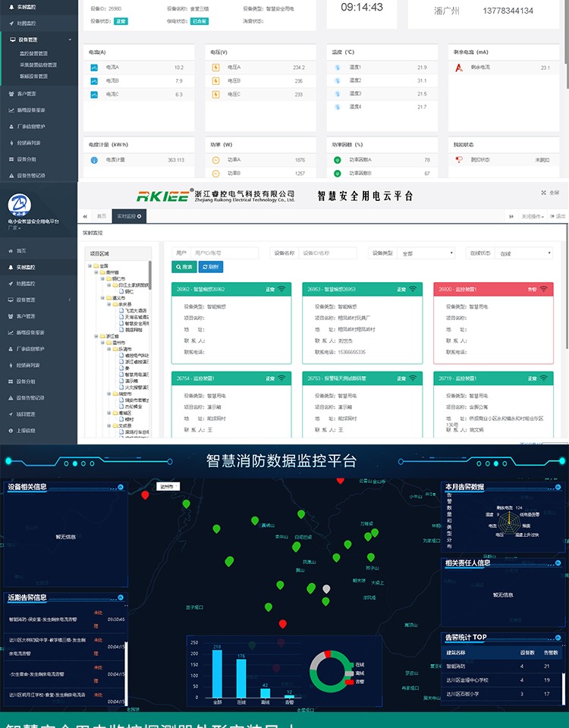
Task: Open device card 26719 监控装置1 header
Action: tap(493, 378)
